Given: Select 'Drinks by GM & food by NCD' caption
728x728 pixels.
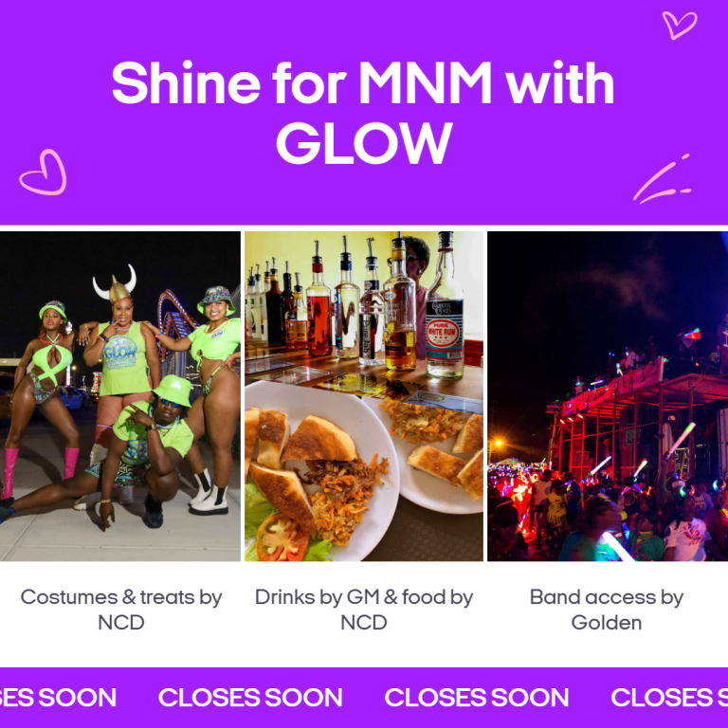Looking at the screenshot, I should [x=364, y=610].
